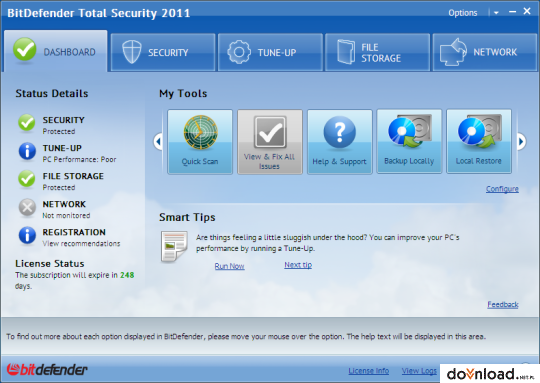Click the Registration info icon

coord(27,236)
